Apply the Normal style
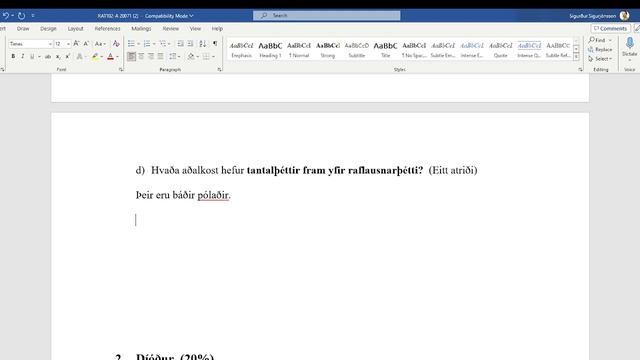 click(299, 50)
